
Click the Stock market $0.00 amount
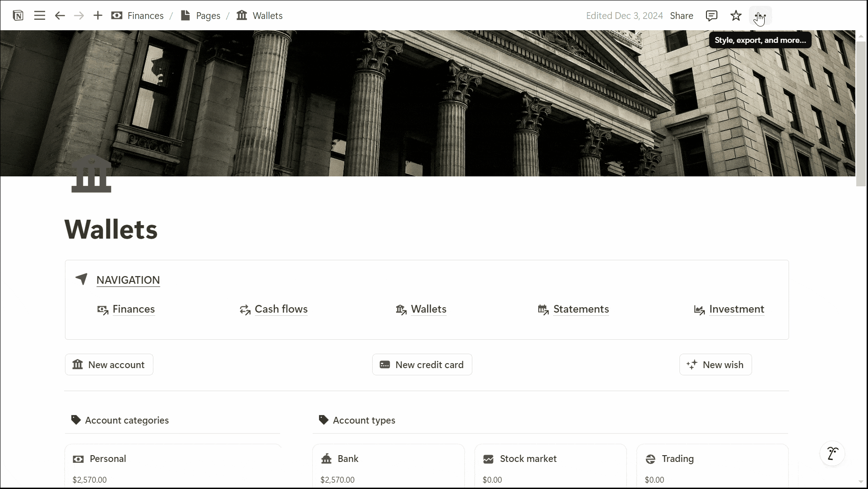click(492, 480)
